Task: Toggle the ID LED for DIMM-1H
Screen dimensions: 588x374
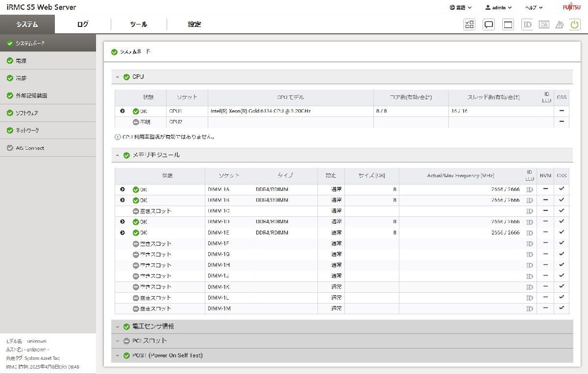Action: tap(530, 265)
